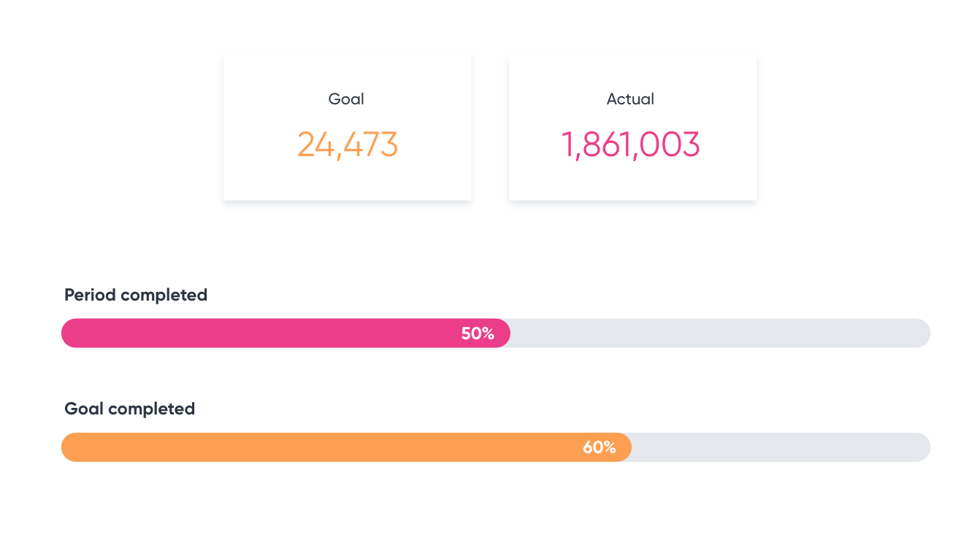Click the "Goal" card title
The height and width of the screenshot is (556, 980).
click(x=346, y=99)
